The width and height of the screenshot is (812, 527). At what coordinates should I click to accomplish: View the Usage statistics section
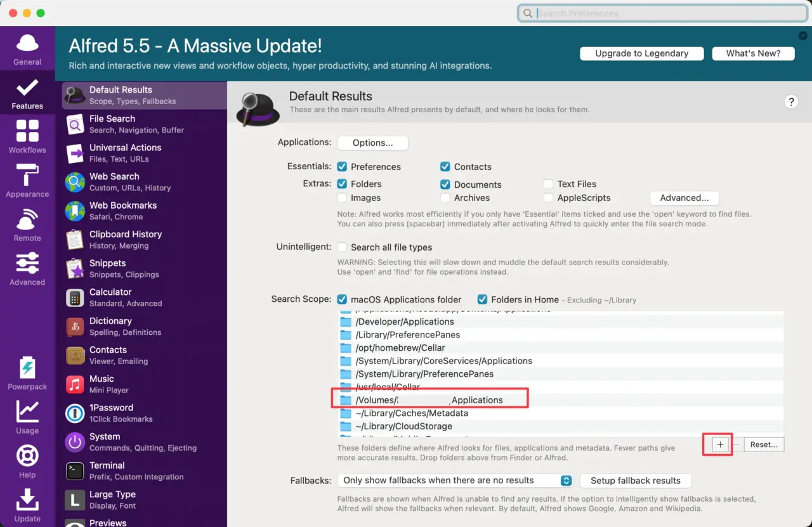tap(27, 417)
